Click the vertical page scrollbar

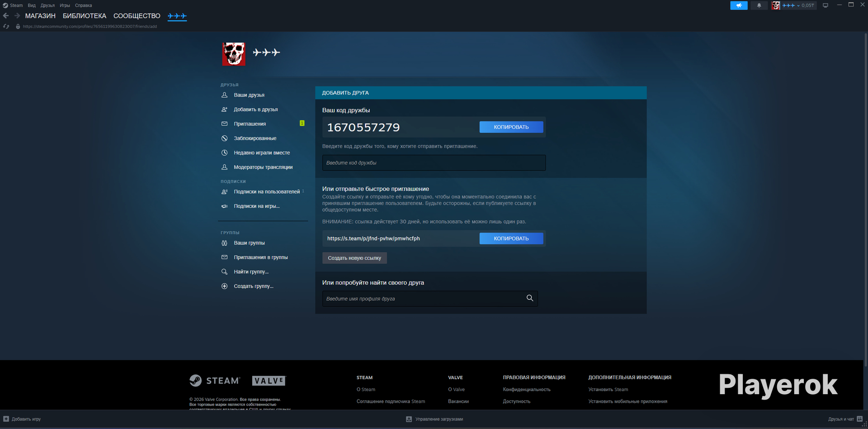(x=865, y=200)
